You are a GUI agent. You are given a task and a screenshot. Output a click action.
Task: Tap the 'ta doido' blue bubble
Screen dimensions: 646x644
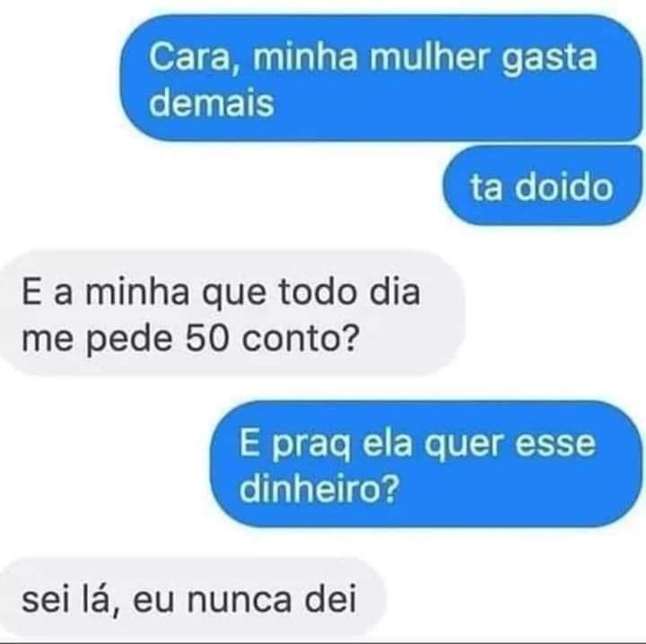point(543,186)
